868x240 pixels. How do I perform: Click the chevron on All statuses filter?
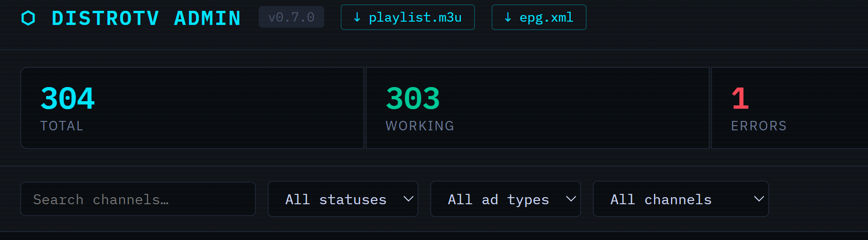click(408, 199)
